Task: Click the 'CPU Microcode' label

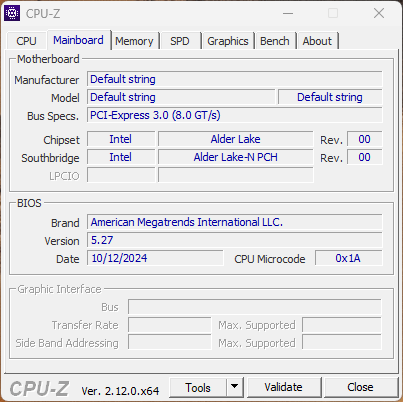Action: tap(270, 259)
